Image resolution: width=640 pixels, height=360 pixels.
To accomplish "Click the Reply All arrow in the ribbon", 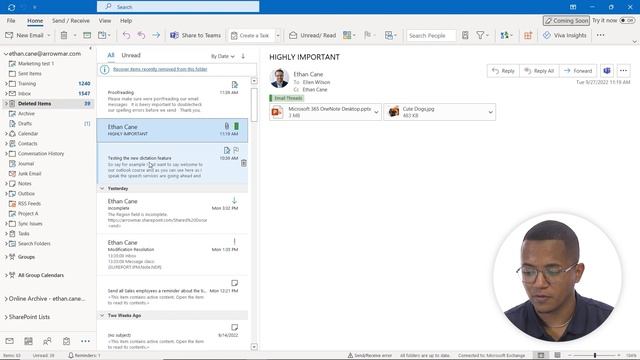I will (x=141, y=36).
